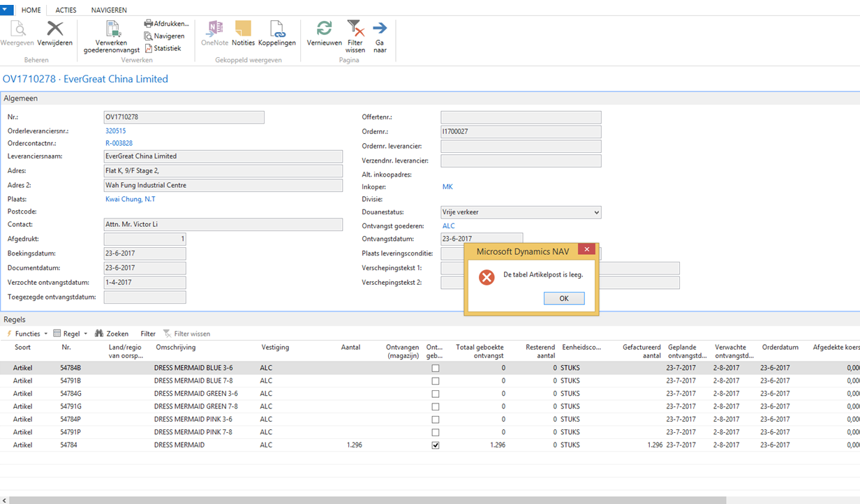Sort by Aantal column header

pyautogui.click(x=350, y=347)
